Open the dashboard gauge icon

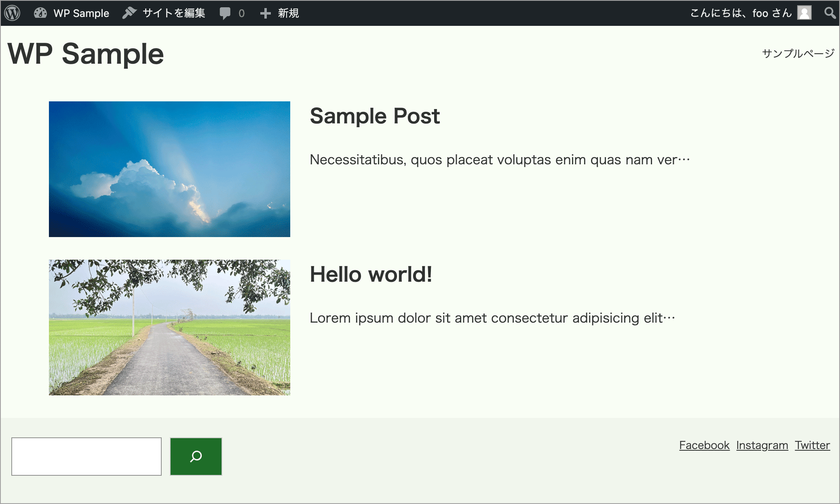click(x=40, y=13)
